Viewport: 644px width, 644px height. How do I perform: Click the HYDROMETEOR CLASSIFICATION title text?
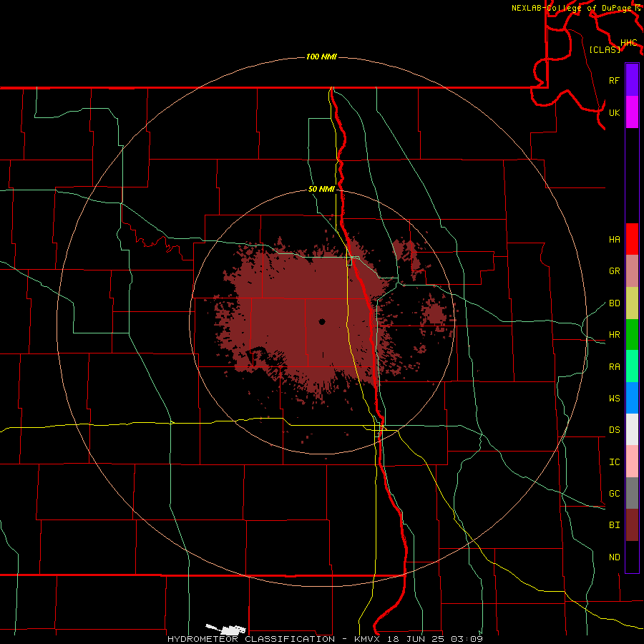[251, 639]
